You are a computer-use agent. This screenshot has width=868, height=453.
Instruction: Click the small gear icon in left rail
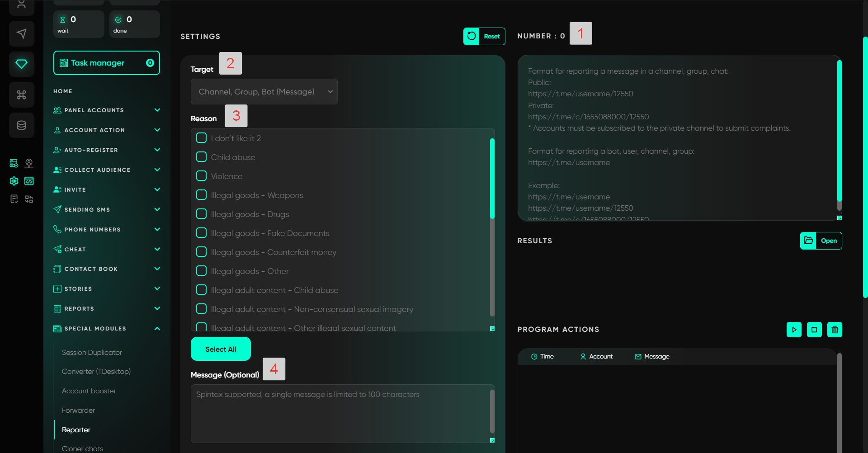pos(14,181)
